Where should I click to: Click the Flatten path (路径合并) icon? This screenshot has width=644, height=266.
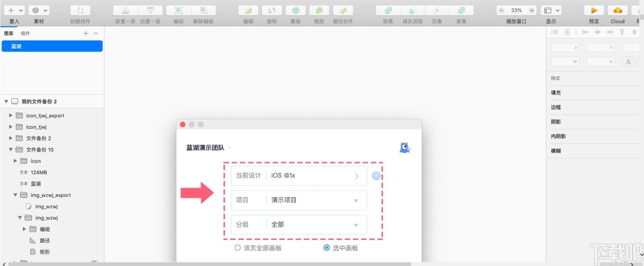tap(343, 10)
